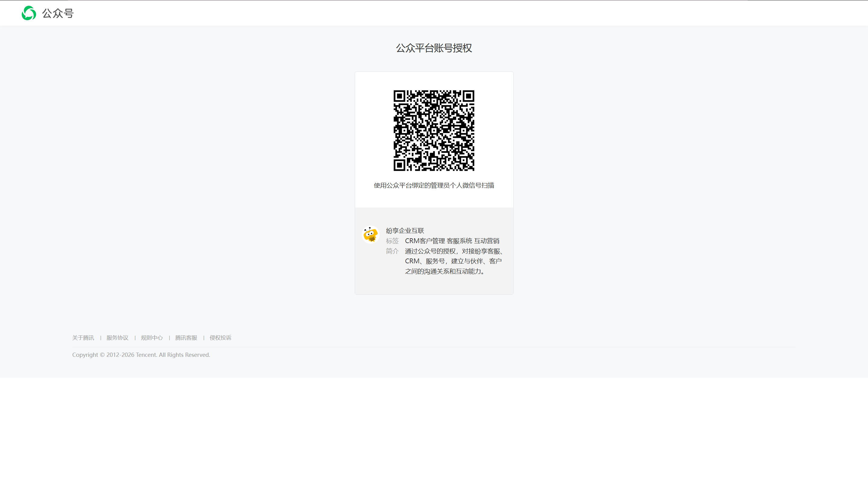Screen dimensions: 868x482
Task: Click the 纷享企业互联 app name
Action: (x=405, y=231)
